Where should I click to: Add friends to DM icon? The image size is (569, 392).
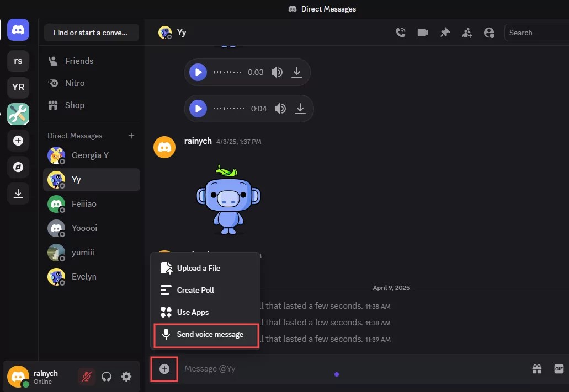tap(467, 33)
